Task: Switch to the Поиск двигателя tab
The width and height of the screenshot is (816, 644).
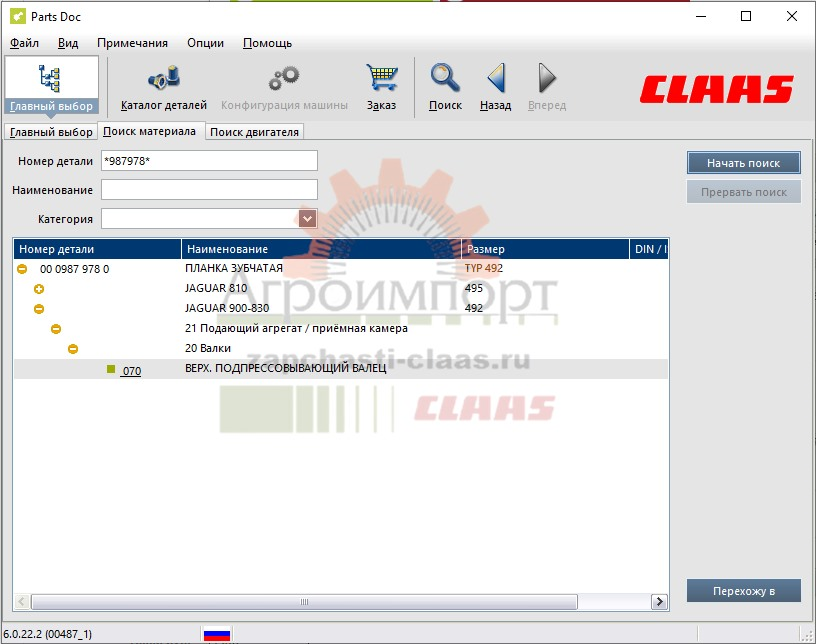Action: (254, 132)
